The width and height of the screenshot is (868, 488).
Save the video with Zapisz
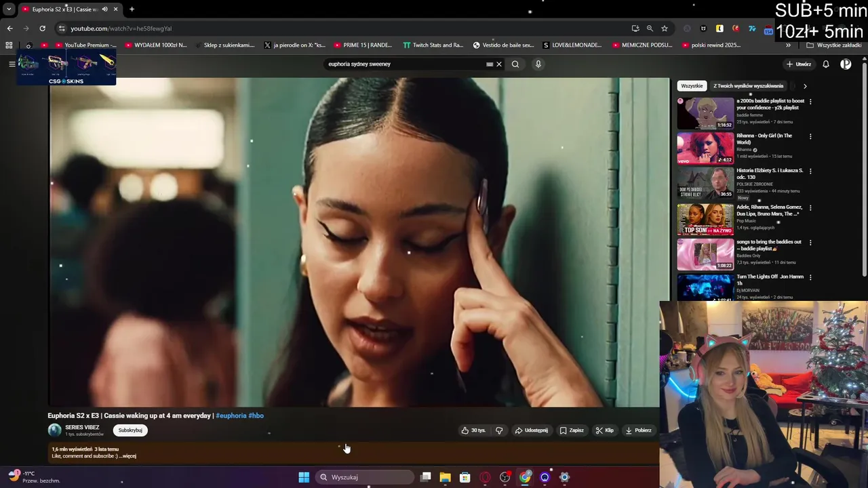click(572, 430)
